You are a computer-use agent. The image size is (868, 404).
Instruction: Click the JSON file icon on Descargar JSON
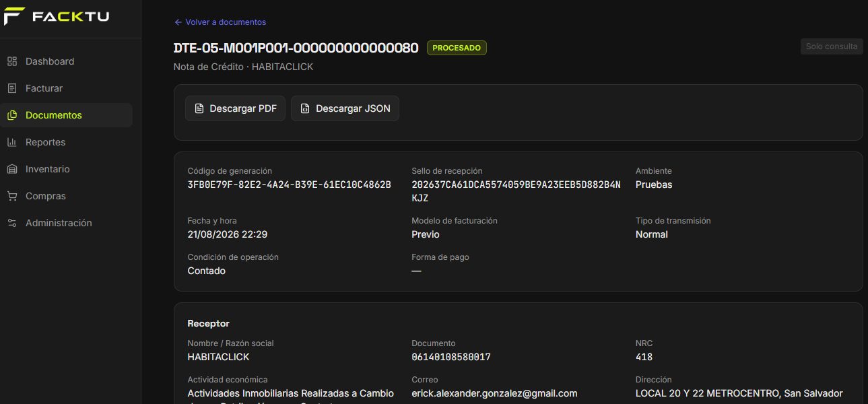click(305, 108)
